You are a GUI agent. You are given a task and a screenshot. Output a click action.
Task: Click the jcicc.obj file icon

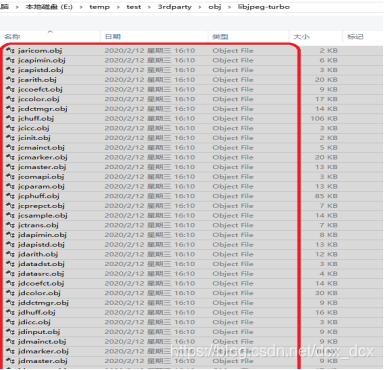(x=10, y=128)
